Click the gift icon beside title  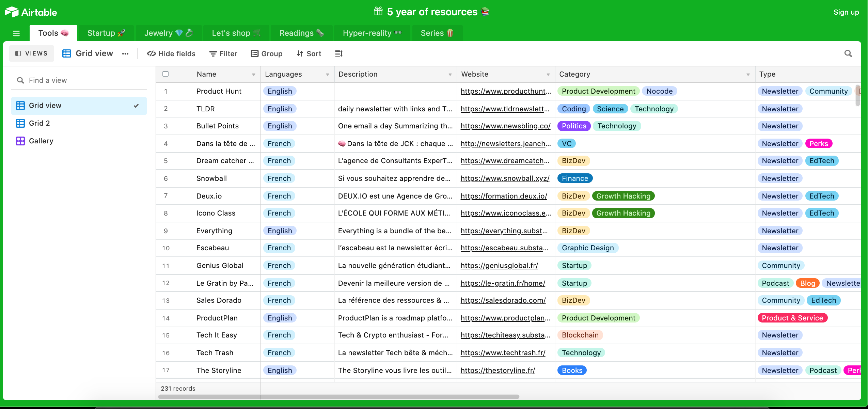[x=378, y=12]
